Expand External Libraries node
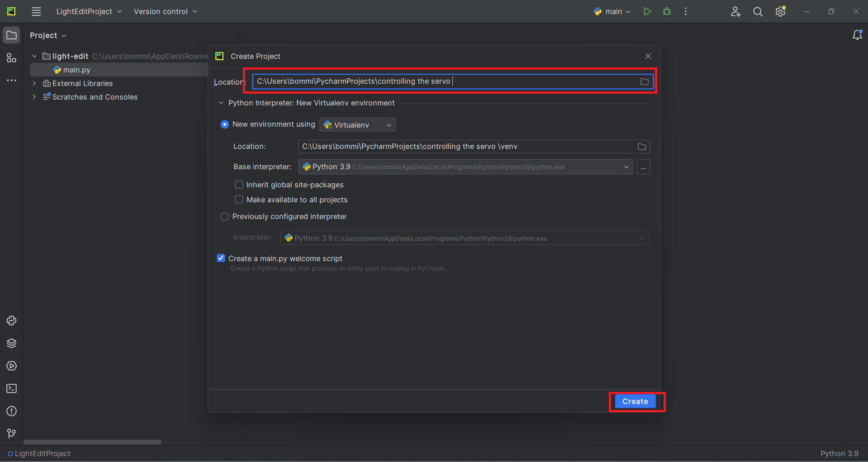868x462 pixels. [x=34, y=83]
